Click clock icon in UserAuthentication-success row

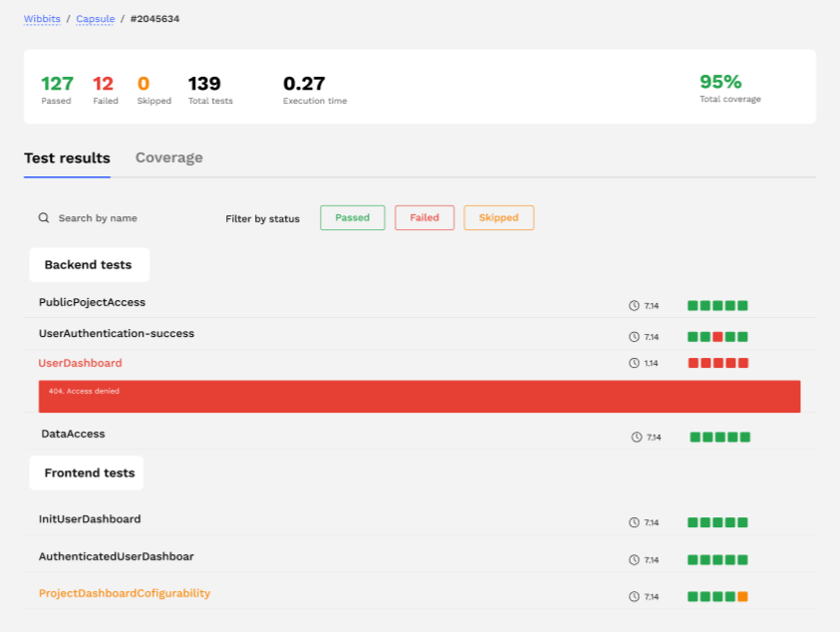634,337
